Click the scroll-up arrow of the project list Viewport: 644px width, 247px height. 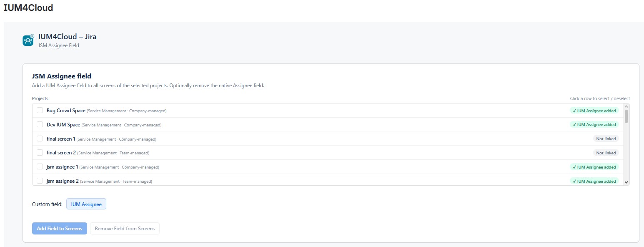[626, 106]
